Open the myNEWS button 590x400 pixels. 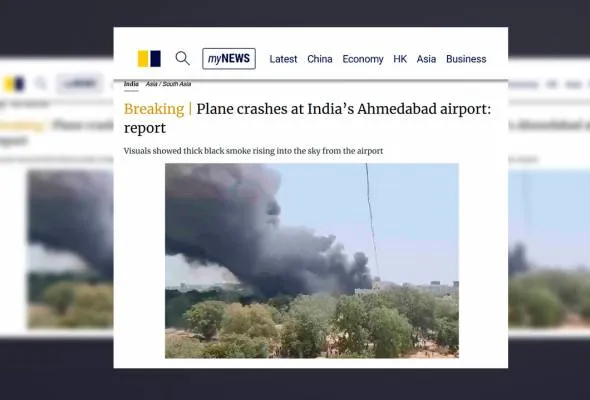pyautogui.click(x=229, y=59)
